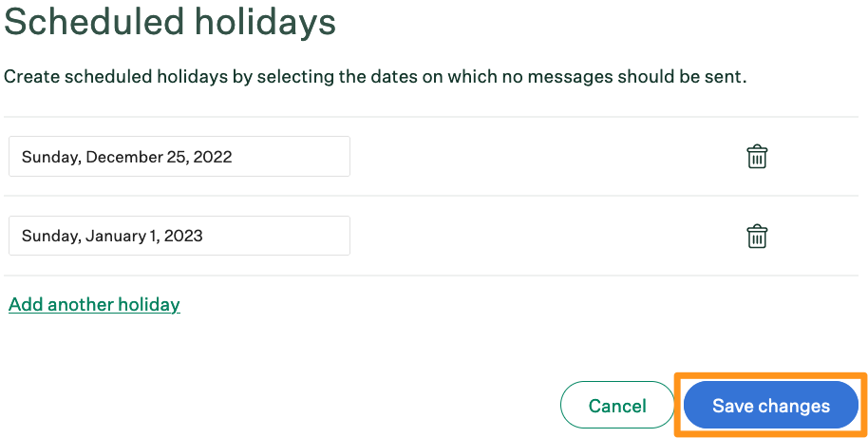868x438 pixels.
Task: Remove the New Year's Day holiday entry
Action: (x=757, y=237)
